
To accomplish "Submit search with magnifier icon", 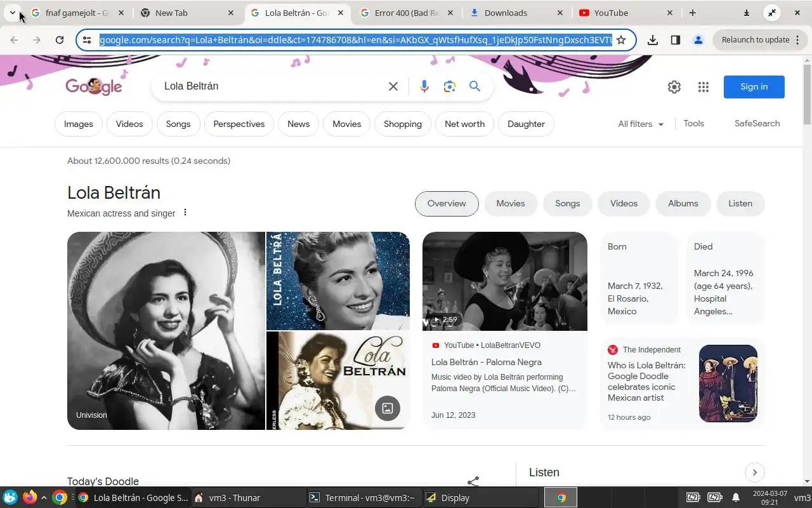I will 475,86.
